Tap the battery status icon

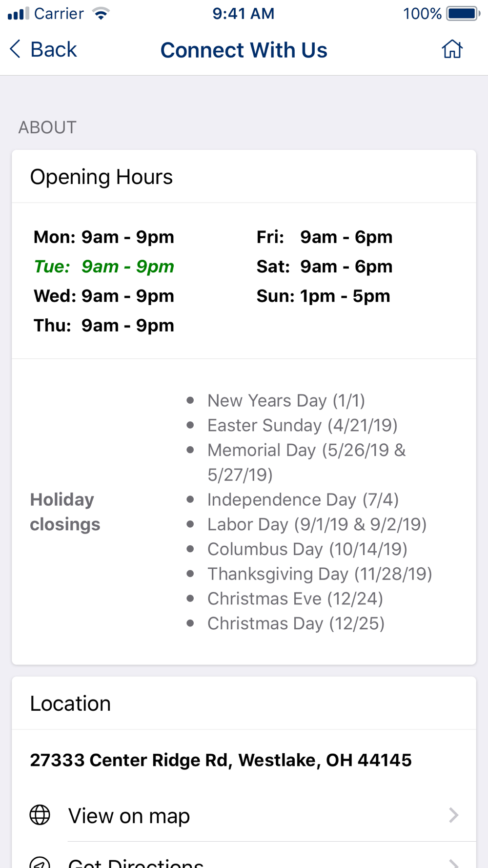point(463,13)
